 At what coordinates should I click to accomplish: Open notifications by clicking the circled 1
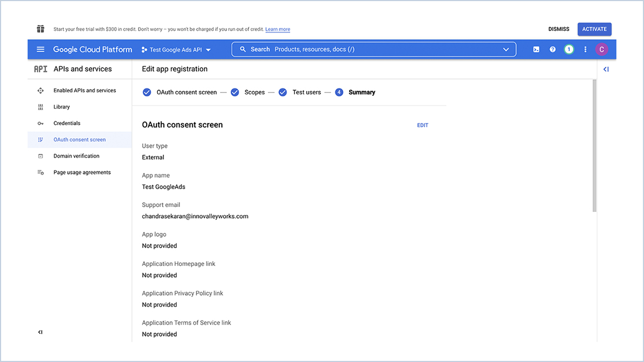coord(569,49)
